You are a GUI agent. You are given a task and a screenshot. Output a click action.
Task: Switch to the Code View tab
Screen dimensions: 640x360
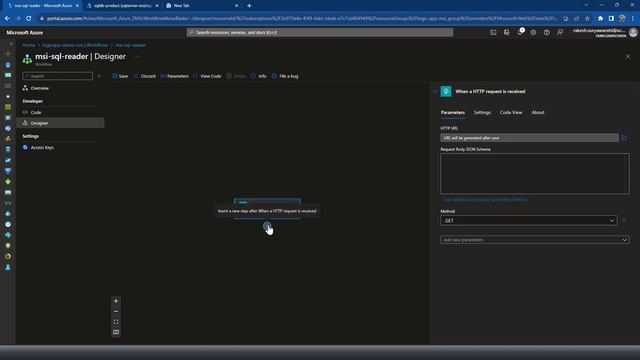[x=511, y=112]
